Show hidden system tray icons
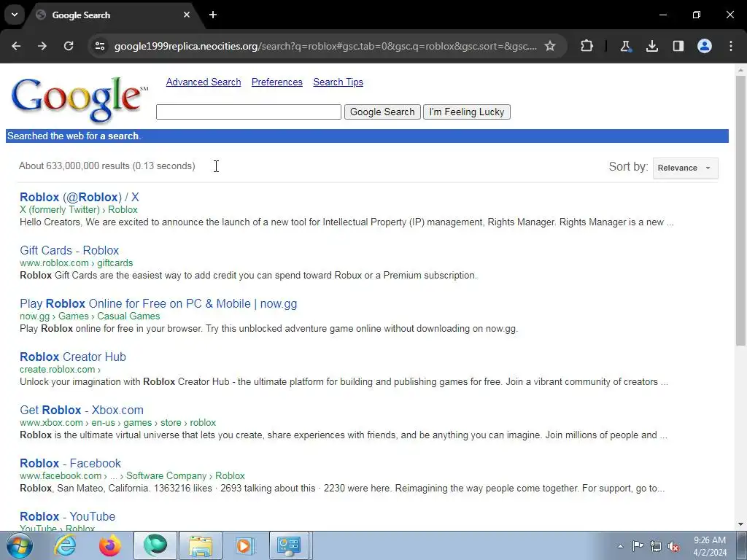 pyautogui.click(x=620, y=546)
